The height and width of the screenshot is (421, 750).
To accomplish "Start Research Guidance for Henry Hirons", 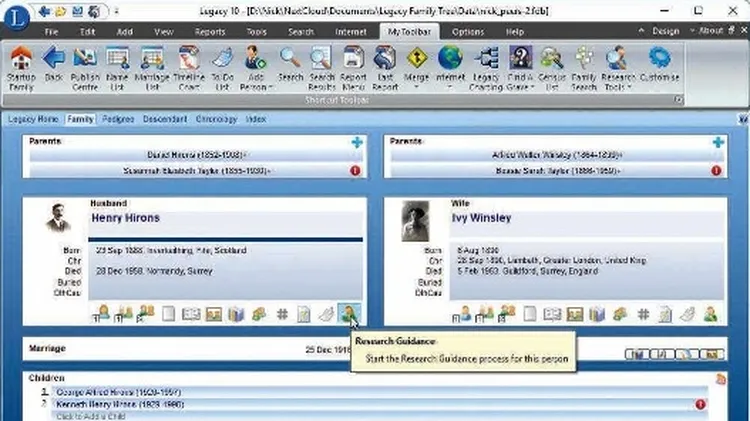I will [x=349, y=314].
